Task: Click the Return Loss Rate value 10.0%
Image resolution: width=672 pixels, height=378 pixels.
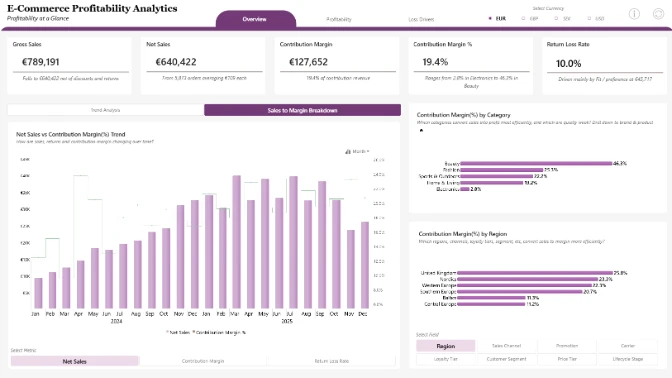Action: point(568,63)
